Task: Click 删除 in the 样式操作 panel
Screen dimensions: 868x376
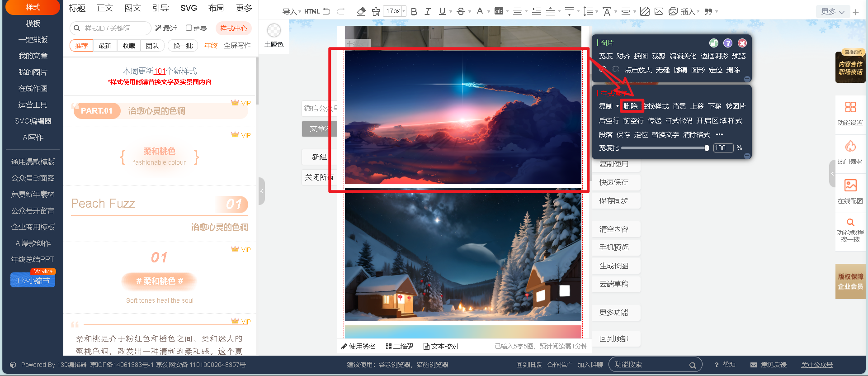Action: click(x=631, y=106)
